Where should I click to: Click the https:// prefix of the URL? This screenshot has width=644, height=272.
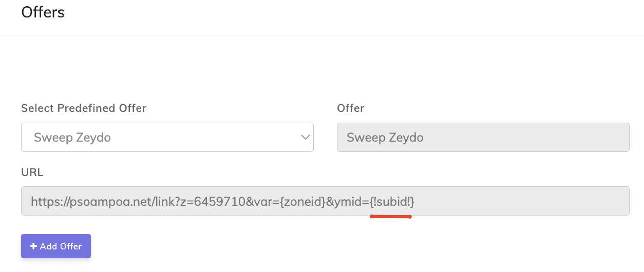(47, 202)
